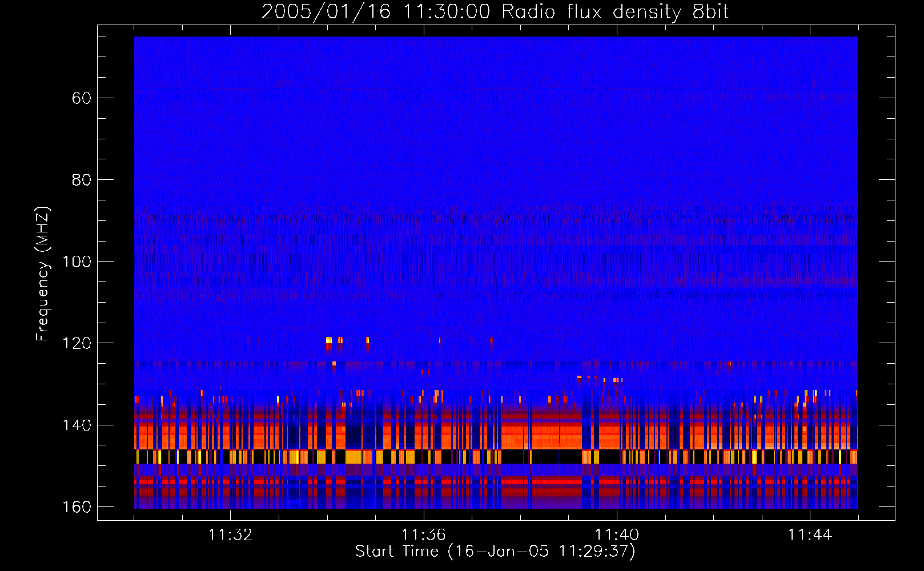
Task: Click the "11:44" time tick label
Action: click(x=810, y=534)
